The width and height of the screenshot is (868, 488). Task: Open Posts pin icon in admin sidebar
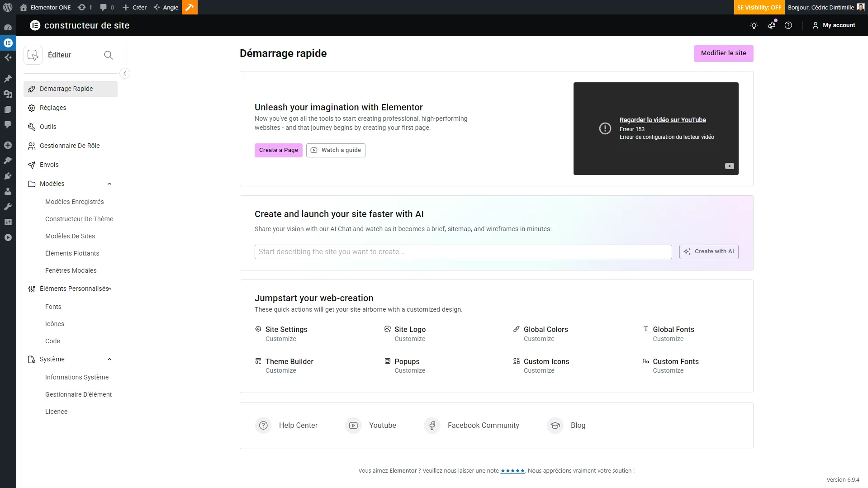tap(8, 79)
